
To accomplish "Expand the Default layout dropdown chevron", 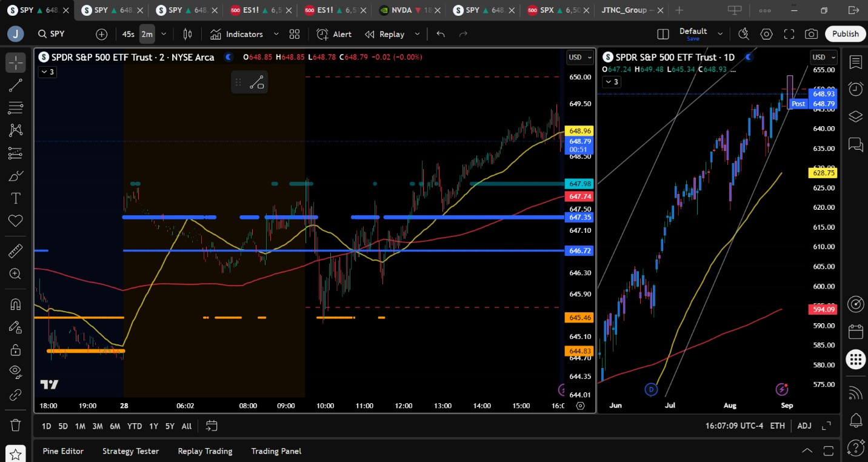I will 720,34.
